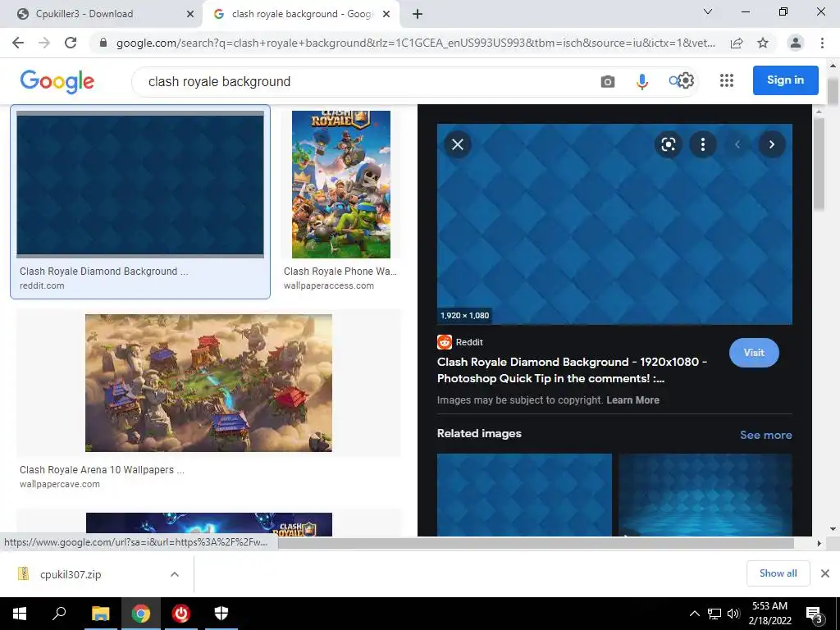This screenshot has width=840, height=630.
Task: Open the Google apps grid
Action: pos(727,80)
